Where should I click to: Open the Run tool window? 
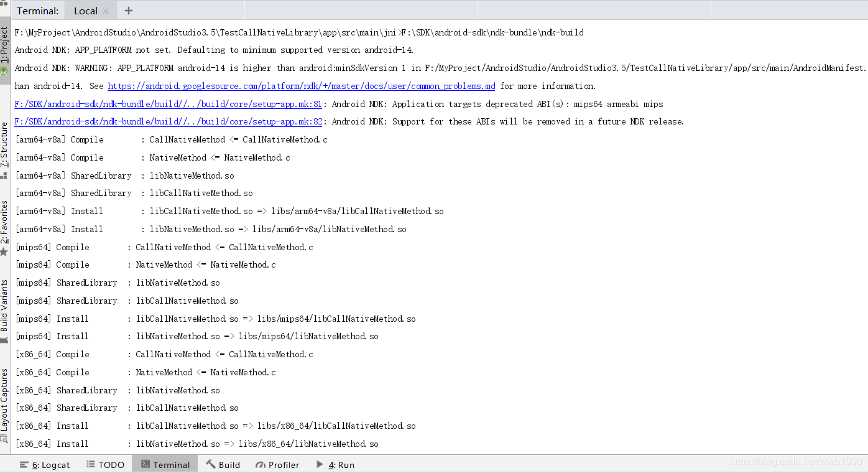[x=335, y=465]
